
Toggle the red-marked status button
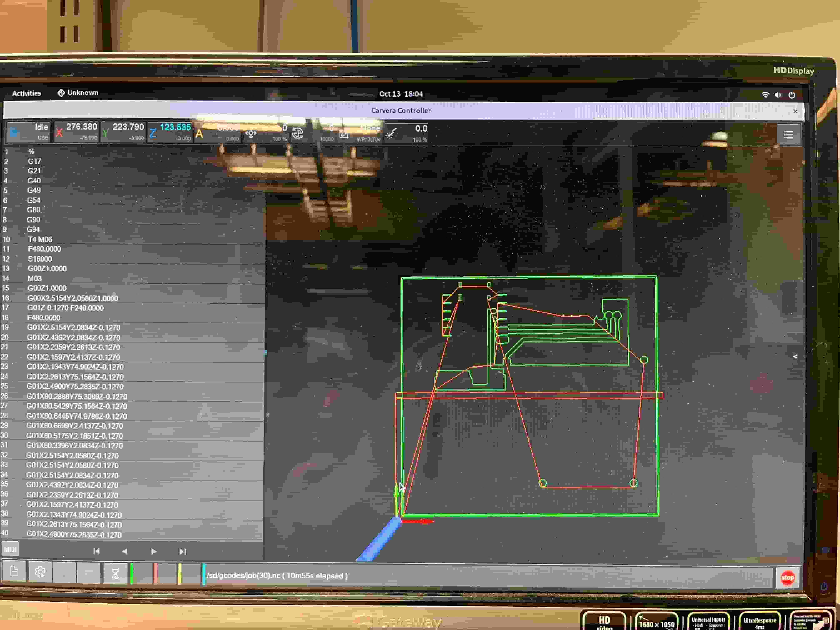pos(165,573)
